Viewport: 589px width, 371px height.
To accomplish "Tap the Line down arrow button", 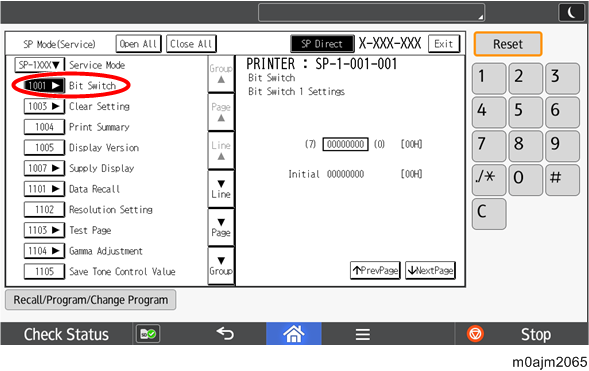I will click(x=221, y=189).
